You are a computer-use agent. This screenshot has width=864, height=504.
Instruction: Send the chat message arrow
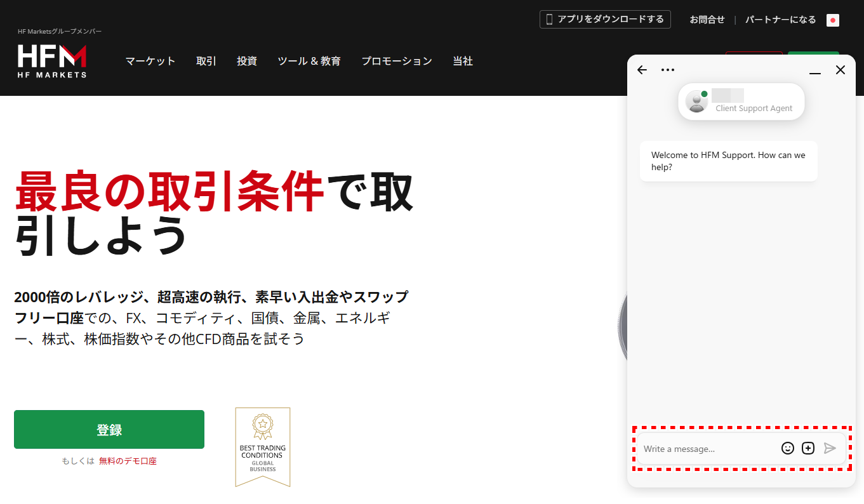[829, 448]
